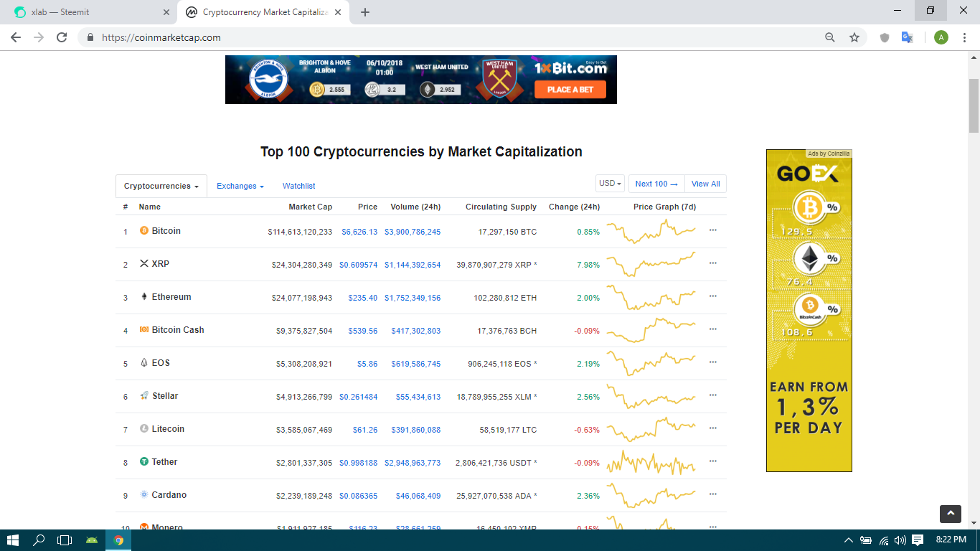Open the Ethereum name link
Viewport: 980px width, 551px height.
pos(171,297)
